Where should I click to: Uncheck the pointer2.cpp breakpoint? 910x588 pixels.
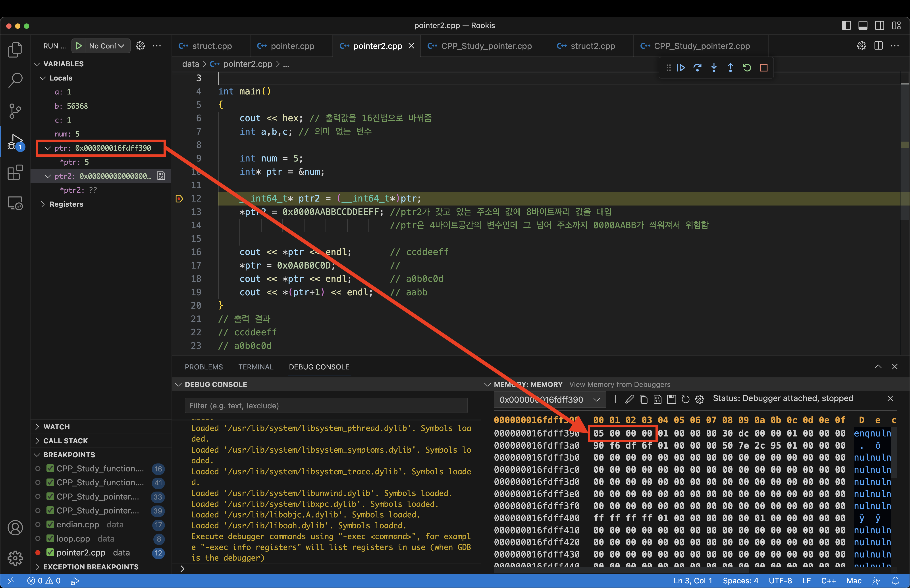(x=50, y=552)
